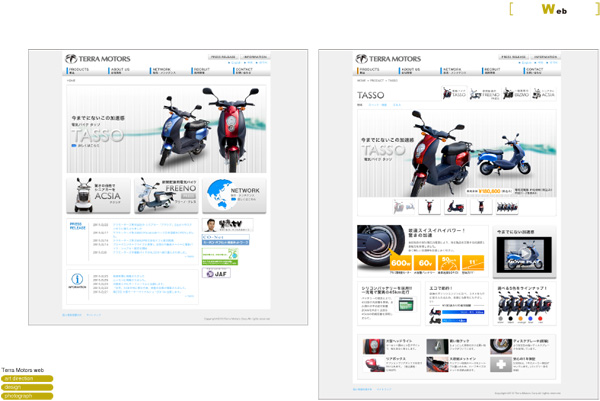The image size is (600, 401).
Task: Click the 'photograph' yellow tag
Action: [x=27, y=396]
